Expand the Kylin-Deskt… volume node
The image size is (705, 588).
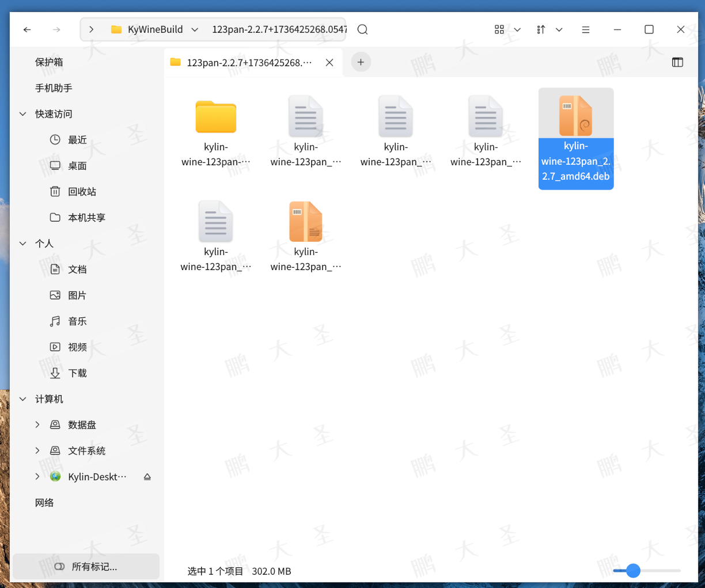pos(37,476)
